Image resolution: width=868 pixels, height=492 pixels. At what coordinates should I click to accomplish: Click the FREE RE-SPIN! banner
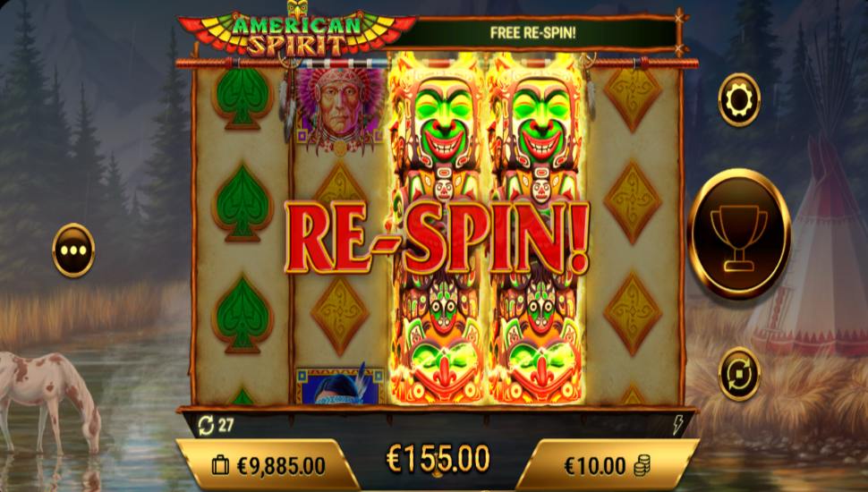point(532,33)
